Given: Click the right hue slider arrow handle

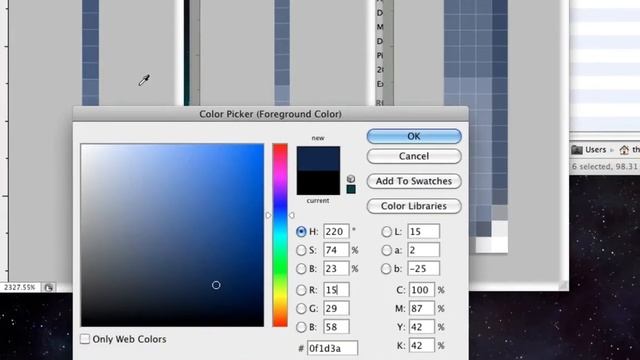Looking at the screenshot, I should pos(291,215).
